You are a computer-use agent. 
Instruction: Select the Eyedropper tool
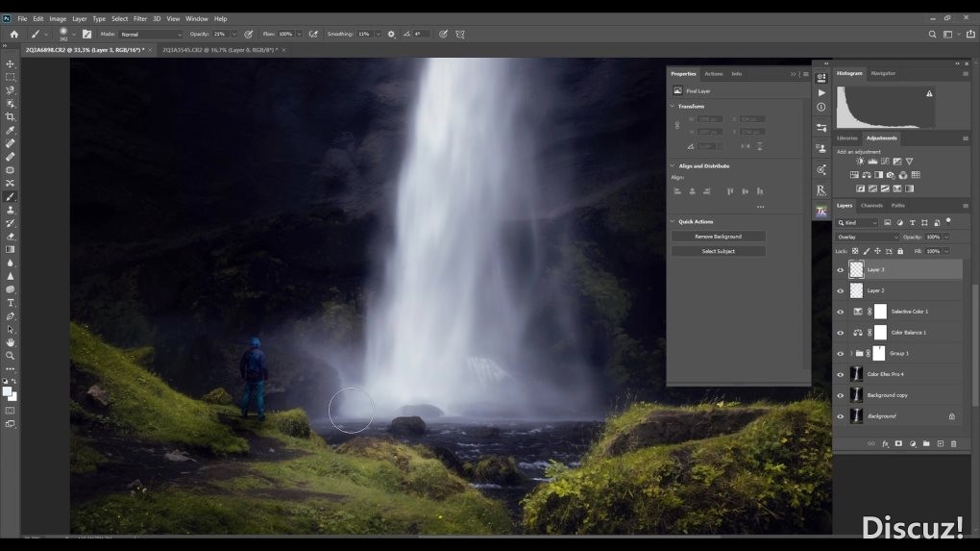point(10,130)
